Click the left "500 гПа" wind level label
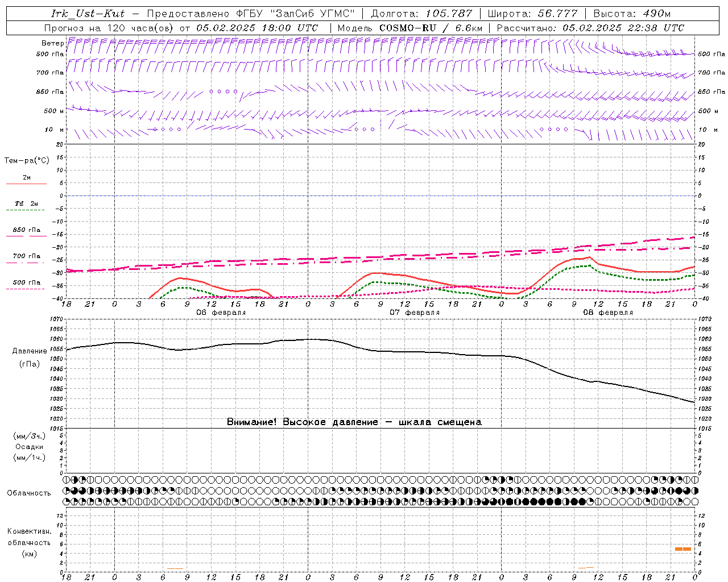This screenshot has width=728, height=582. coord(50,54)
